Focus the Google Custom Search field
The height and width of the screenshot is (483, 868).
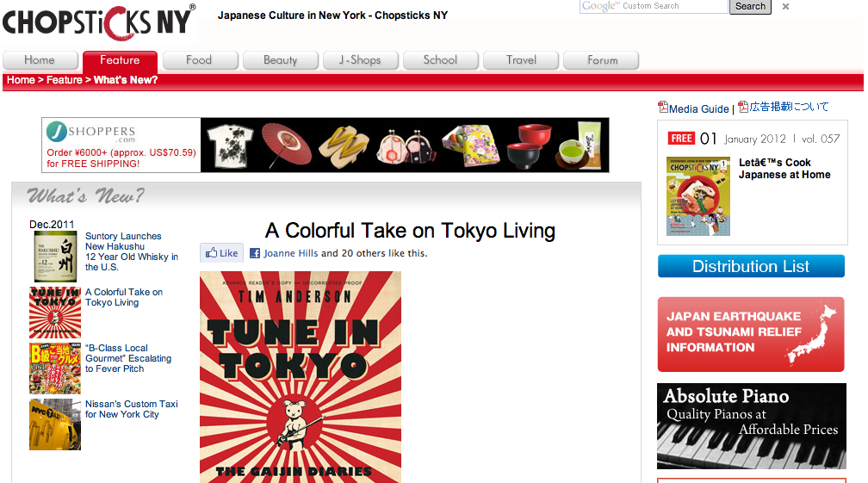click(654, 6)
